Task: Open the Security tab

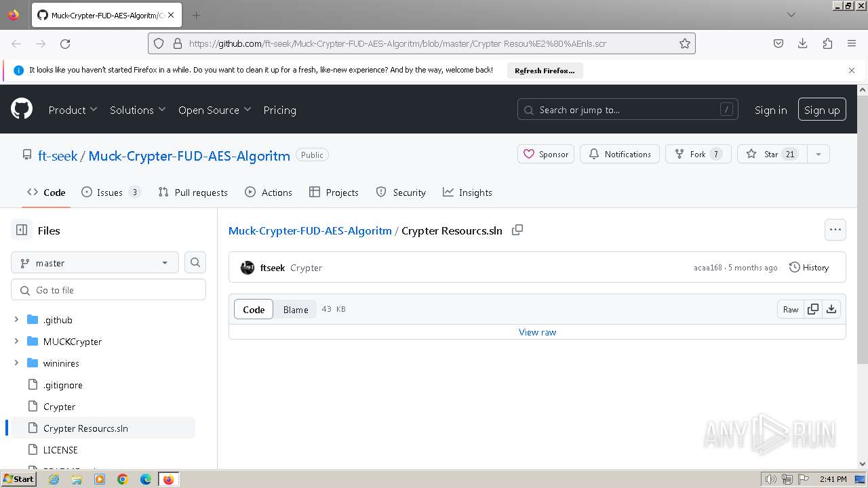Action: (401, 192)
